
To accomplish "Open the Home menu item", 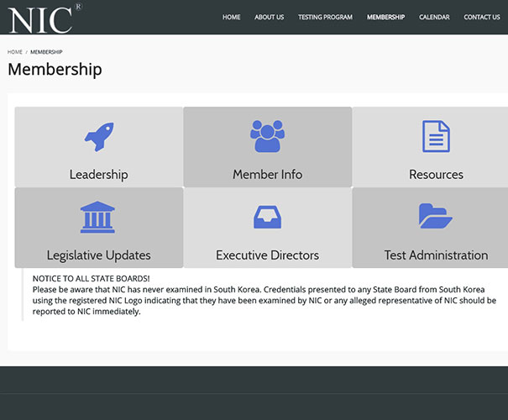I will coord(231,17).
